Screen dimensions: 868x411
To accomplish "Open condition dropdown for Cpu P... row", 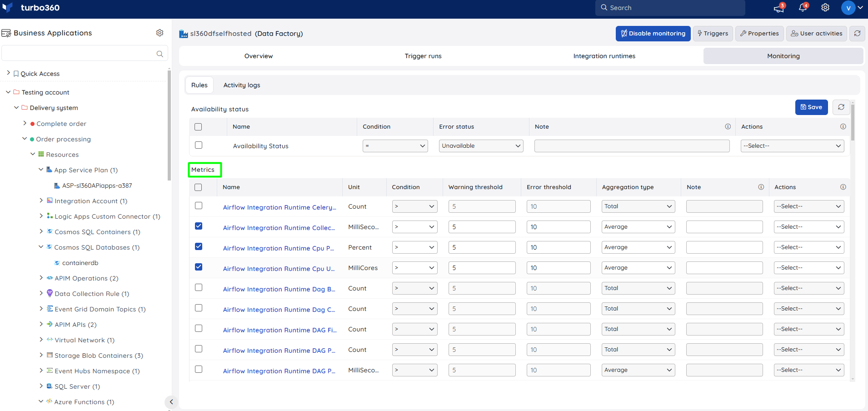I will pos(415,247).
